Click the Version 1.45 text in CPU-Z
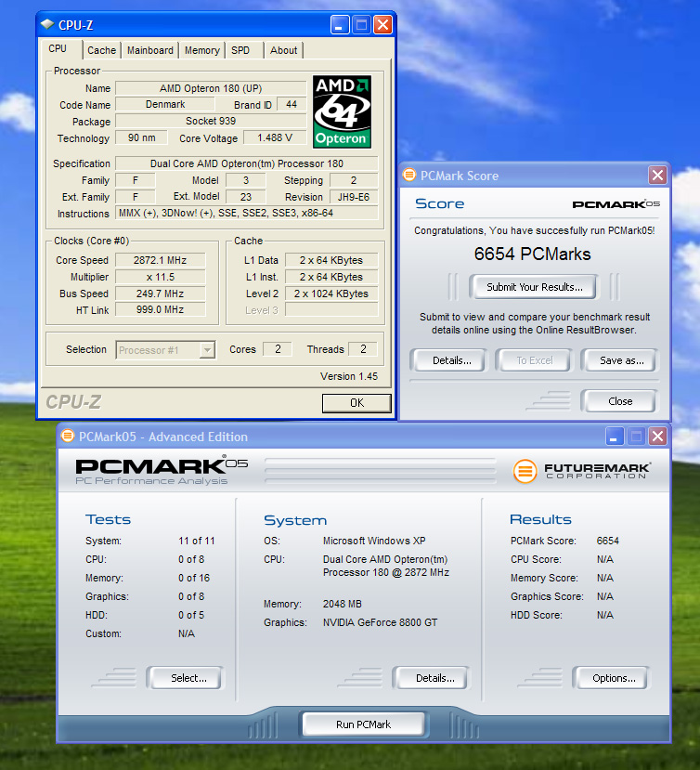 (349, 376)
